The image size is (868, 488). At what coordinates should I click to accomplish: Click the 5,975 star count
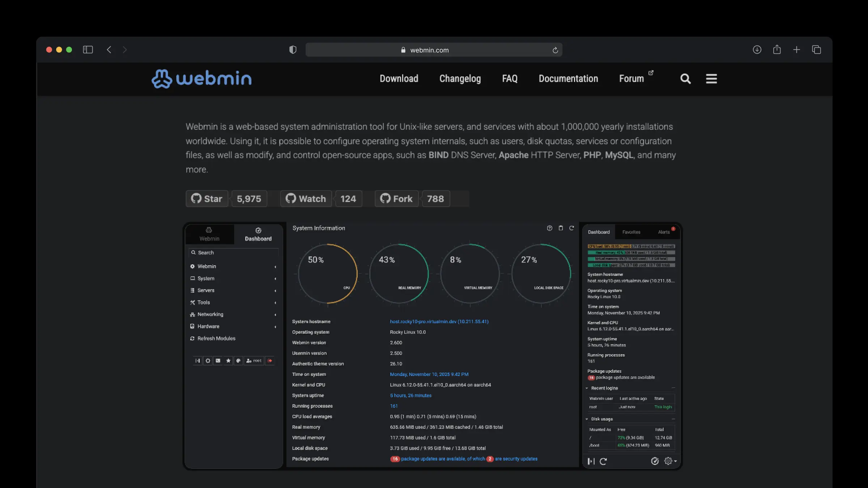tap(249, 199)
